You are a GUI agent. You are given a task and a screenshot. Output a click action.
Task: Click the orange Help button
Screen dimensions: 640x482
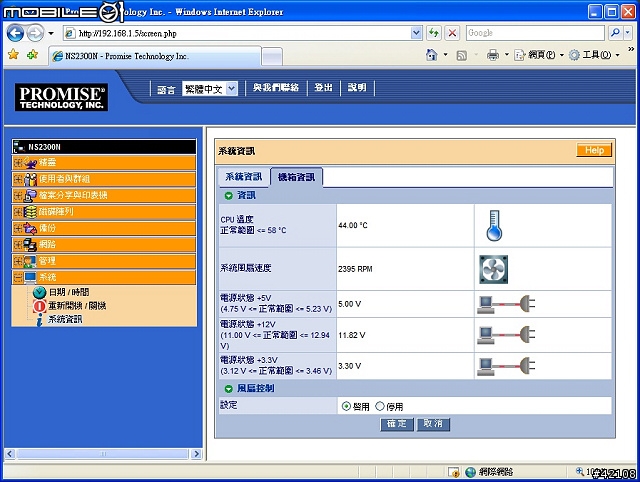[x=594, y=150]
